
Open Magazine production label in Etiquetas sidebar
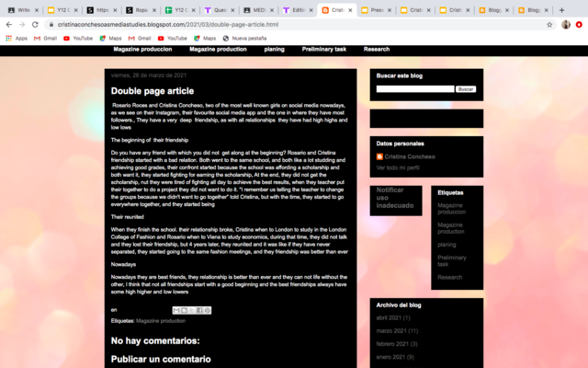point(451,228)
